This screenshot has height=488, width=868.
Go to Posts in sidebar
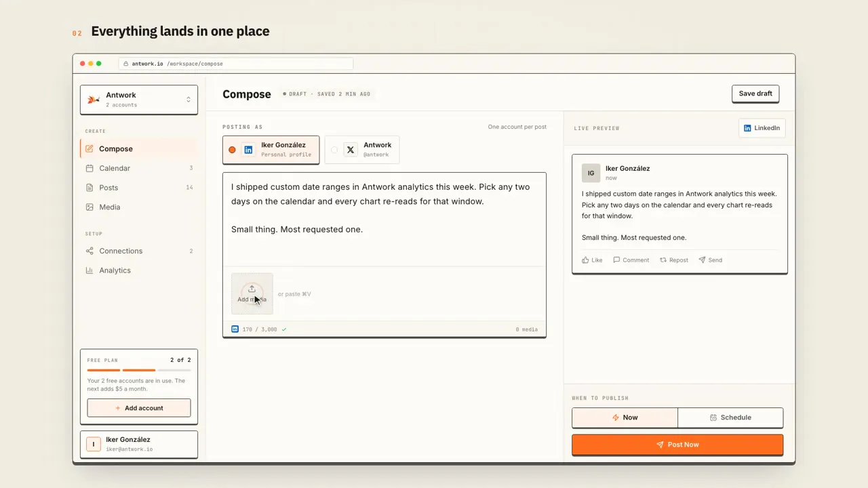coord(138,188)
